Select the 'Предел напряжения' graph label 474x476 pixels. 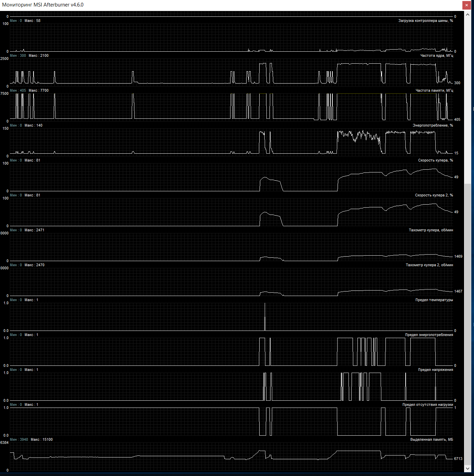[x=435, y=370]
